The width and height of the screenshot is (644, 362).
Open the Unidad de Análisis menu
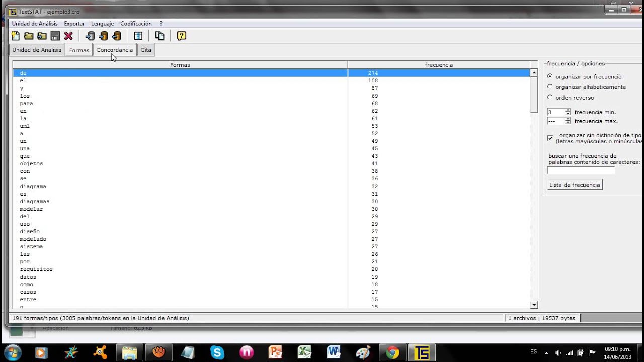(x=35, y=24)
